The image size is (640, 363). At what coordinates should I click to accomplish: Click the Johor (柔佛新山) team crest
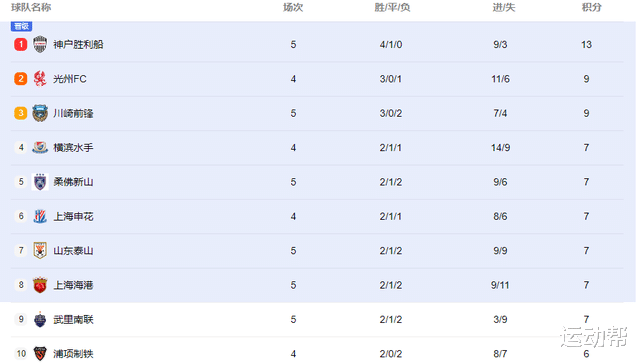(x=40, y=182)
